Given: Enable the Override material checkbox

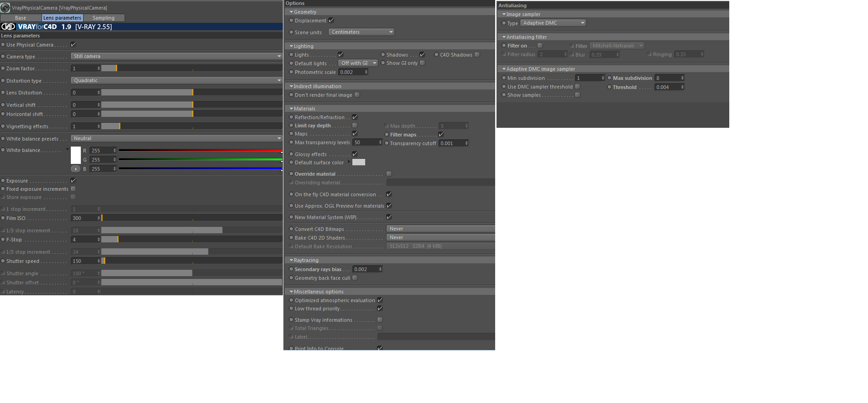Looking at the screenshot, I should coord(389,174).
